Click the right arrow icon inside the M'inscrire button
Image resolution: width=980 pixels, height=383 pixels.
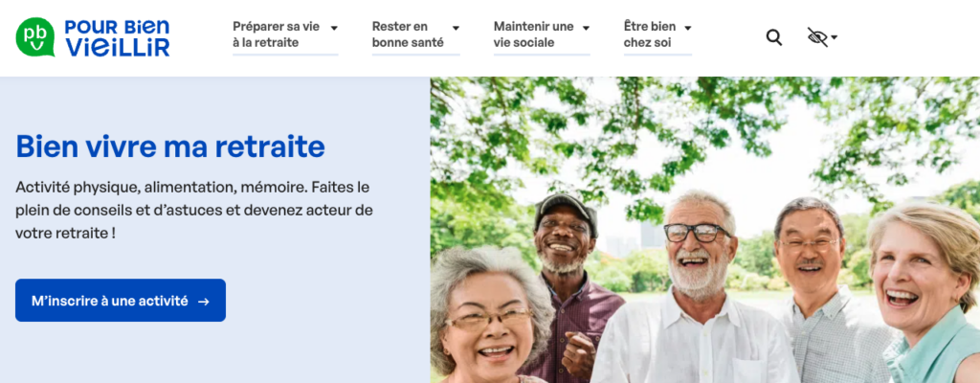click(x=203, y=302)
